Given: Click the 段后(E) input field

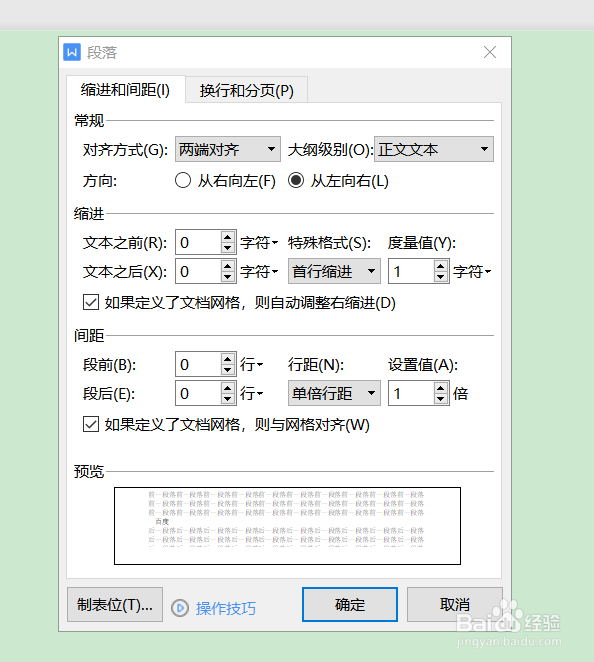Looking at the screenshot, I should tap(198, 393).
